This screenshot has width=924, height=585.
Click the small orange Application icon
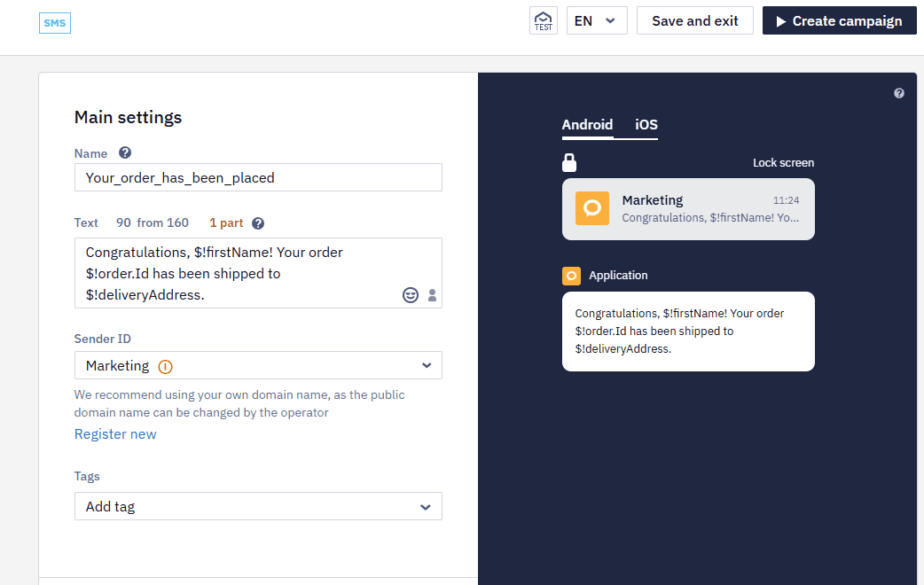tap(571, 276)
